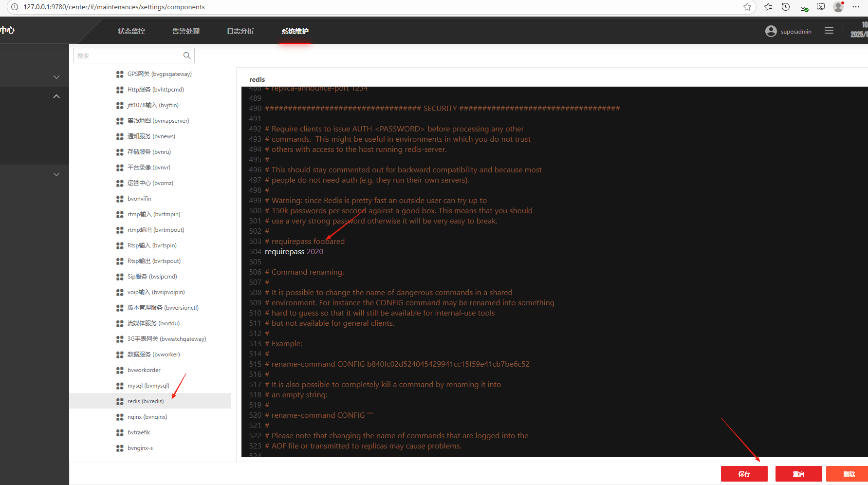Open browser history clock icon
This screenshot has width=868, height=485.
click(785, 7)
